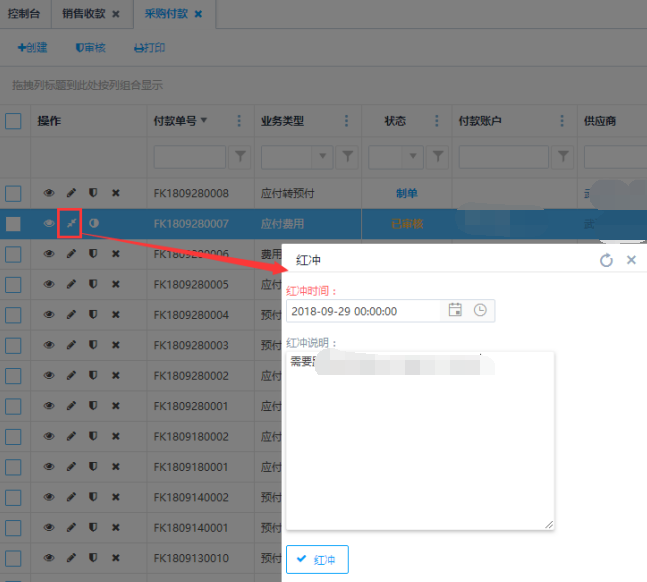Image resolution: width=647 pixels, height=582 pixels.
Task: View row FK1809280008 via eye icon
Action: [48, 193]
